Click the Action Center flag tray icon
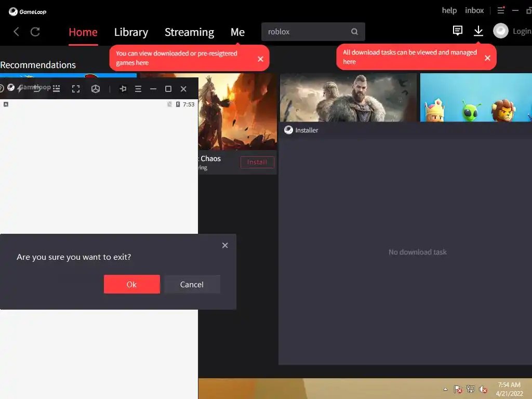 (458, 389)
